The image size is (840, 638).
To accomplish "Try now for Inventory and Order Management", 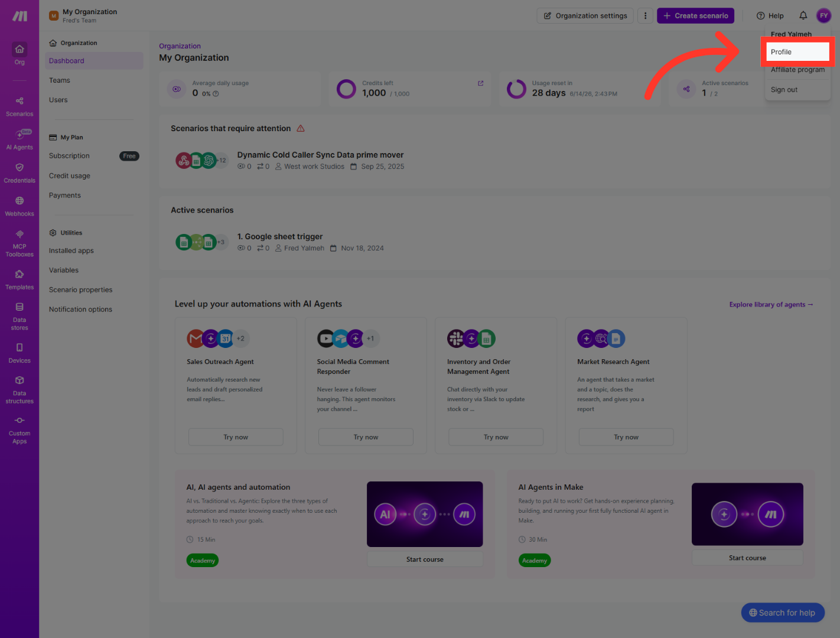I will coord(496,437).
